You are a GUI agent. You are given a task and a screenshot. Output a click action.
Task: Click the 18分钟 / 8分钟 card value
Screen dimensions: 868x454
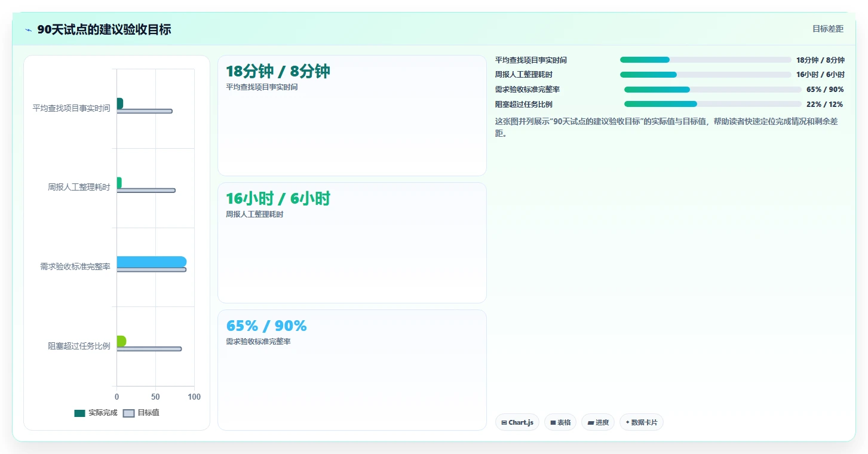click(x=278, y=72)
